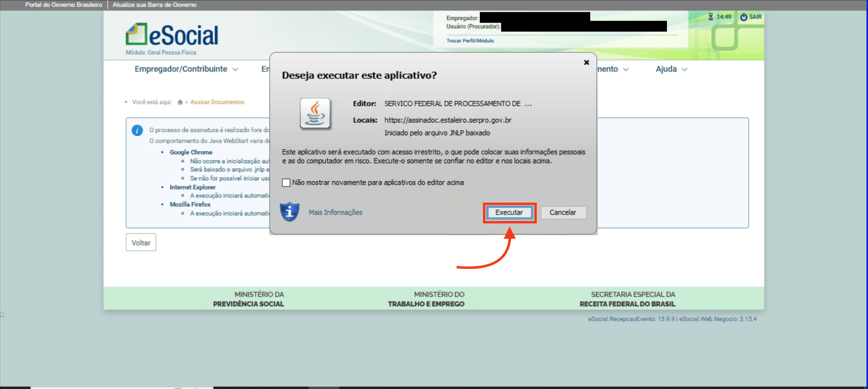Click the Java coffee cup icon

pyautogui.click(x=315, y=114)
